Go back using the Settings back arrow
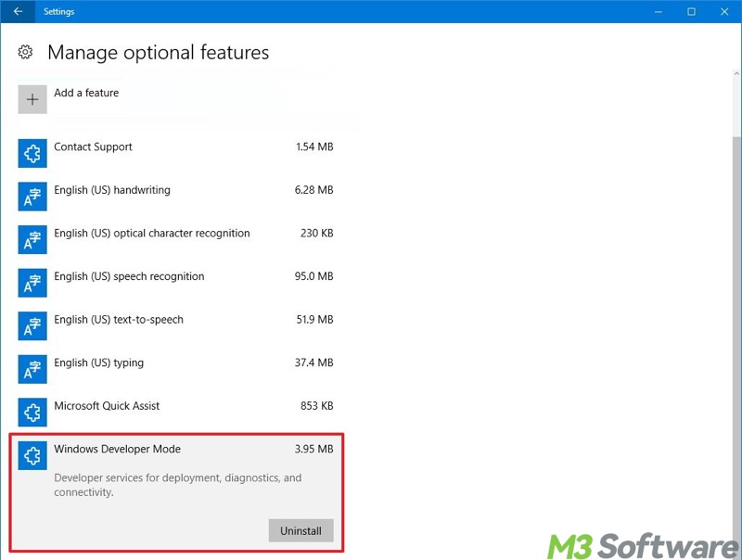Screen dimensions: 742x560 click(x=18, y=11)
